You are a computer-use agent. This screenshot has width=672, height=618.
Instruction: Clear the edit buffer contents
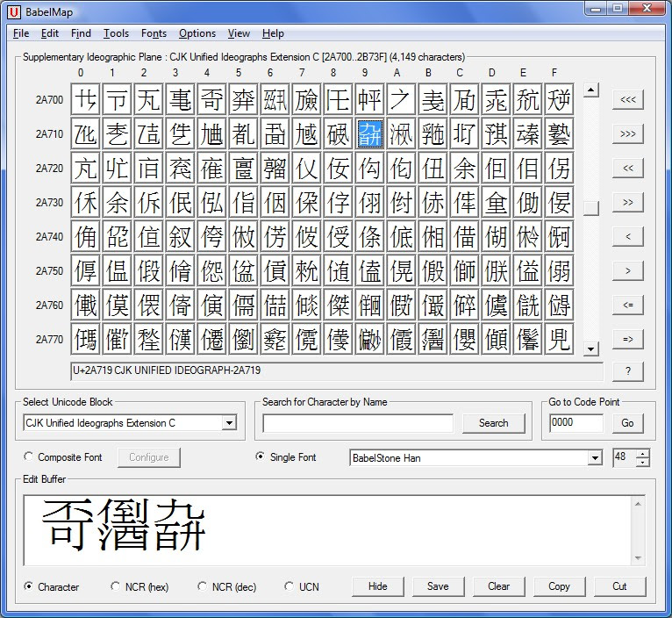(x=499, y=586)
